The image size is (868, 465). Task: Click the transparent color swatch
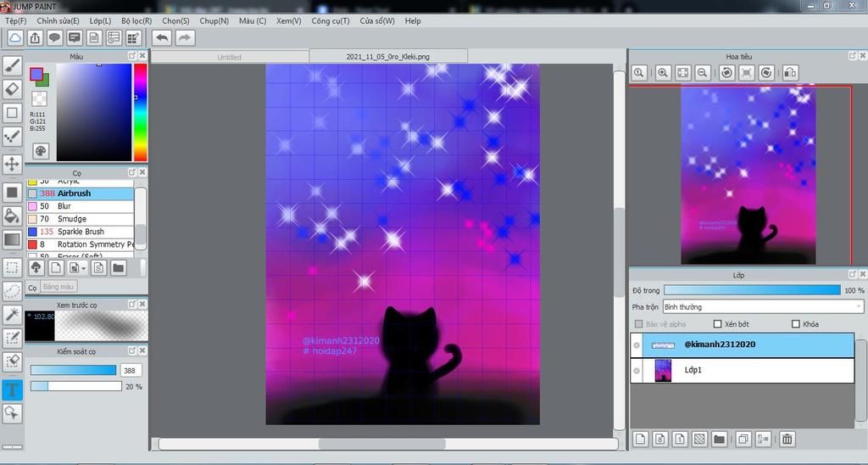39,98
